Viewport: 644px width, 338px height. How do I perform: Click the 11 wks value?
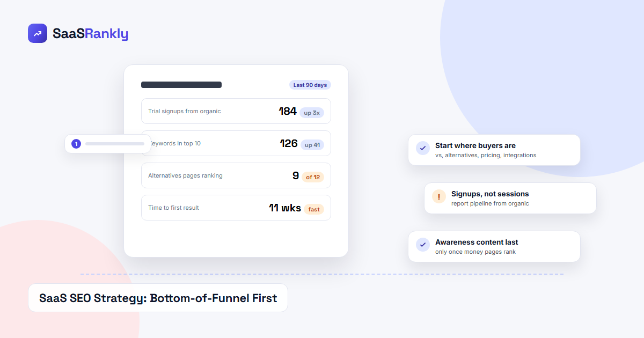(285, 208)
